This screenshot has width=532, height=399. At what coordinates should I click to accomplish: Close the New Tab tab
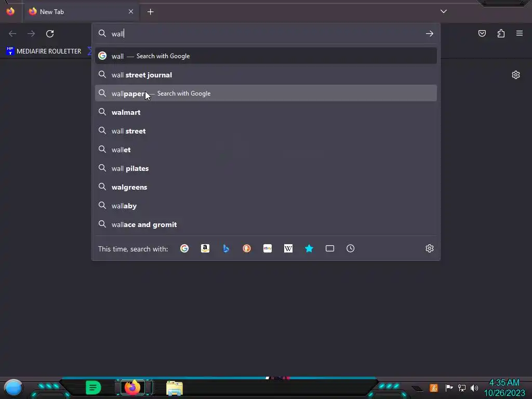[131, 11]
